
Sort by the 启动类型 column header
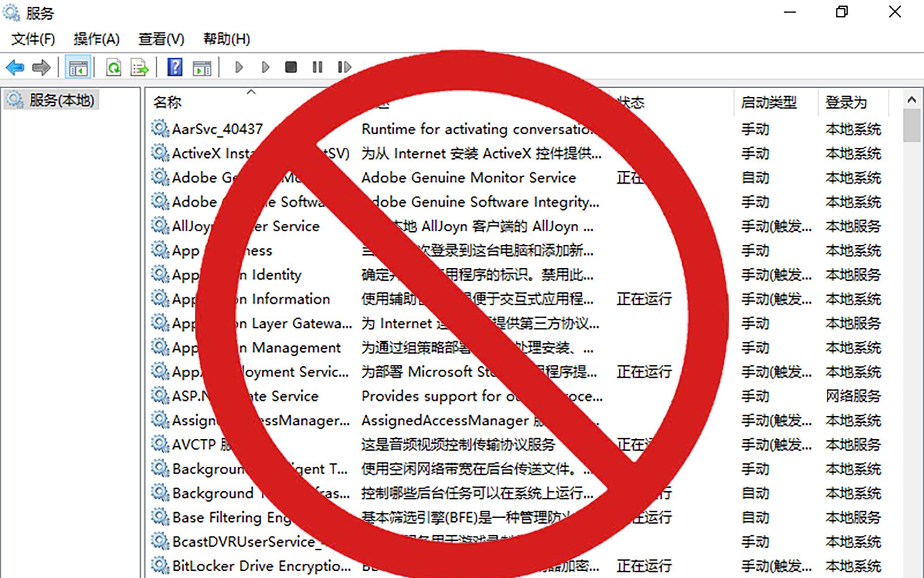pos(769,102)
